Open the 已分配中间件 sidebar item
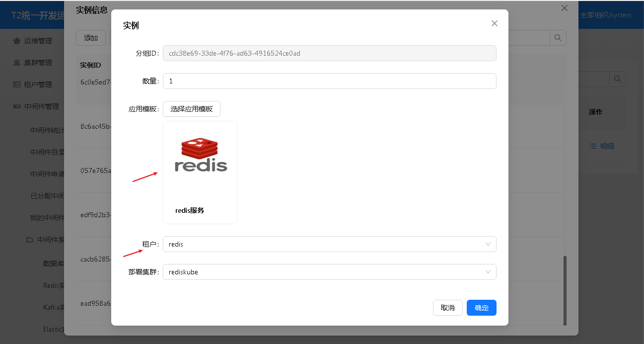Image resolution: width=644 pixels, height=344 pixels. tap(47, 196)
